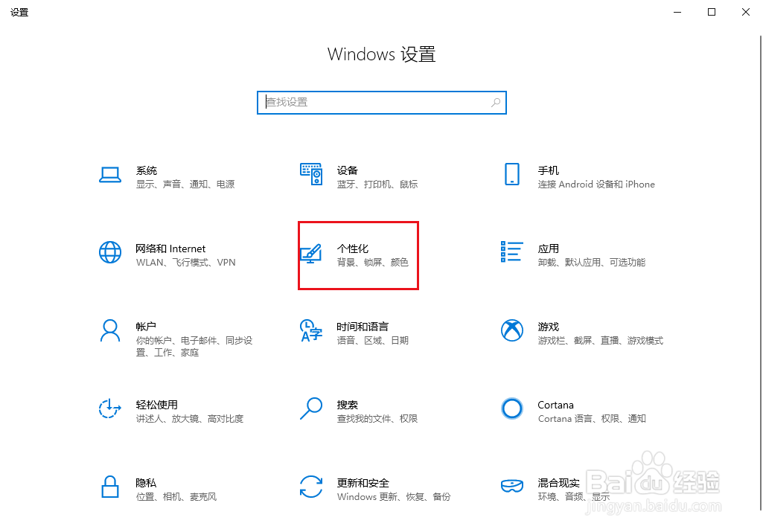
Task: Click the text 蓝牙、打印机、鼠标
Action: pyautogui.click(x=377, y=185)
